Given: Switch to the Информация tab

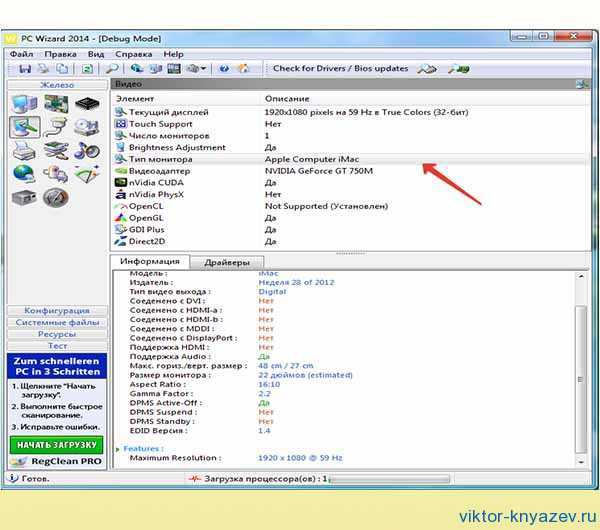Looking at the screenshot, I should [150, 261].
